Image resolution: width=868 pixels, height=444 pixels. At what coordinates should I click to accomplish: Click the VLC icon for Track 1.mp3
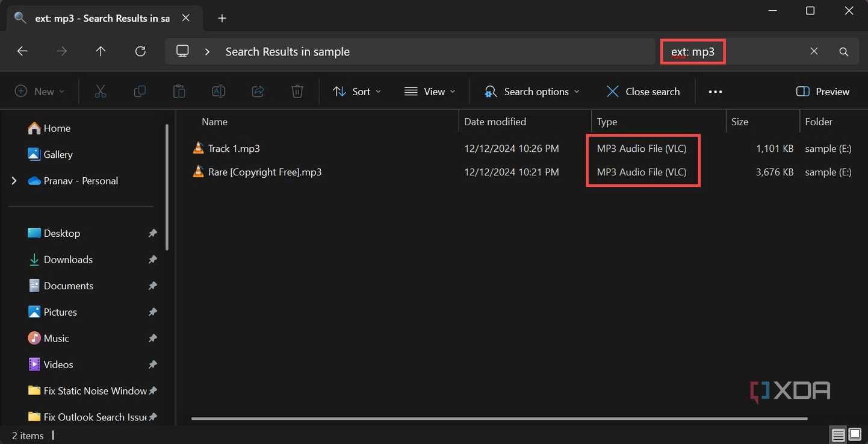pos(198,148)
